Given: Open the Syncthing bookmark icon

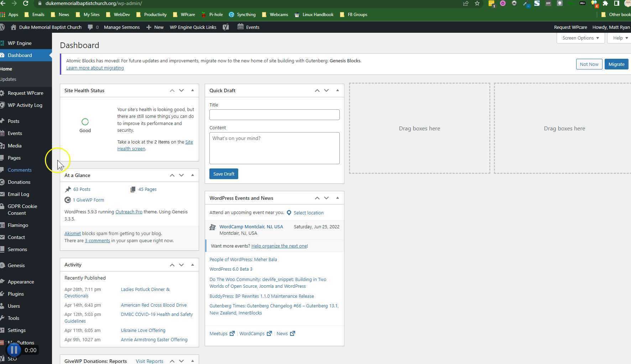Looking at the screenshot, I should tap(232, 15).
